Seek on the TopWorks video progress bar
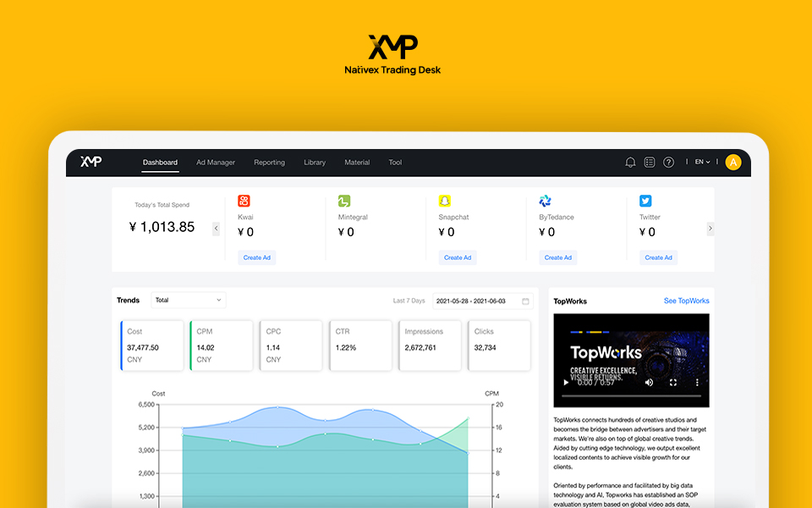Screen dimensions: 812x508 (x=631, y=395)
